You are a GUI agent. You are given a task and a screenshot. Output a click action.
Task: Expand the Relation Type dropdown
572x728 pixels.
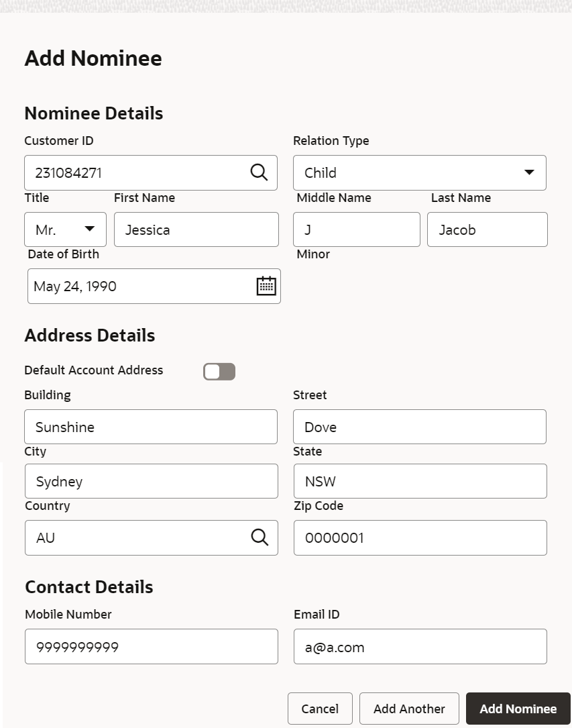click(528, 172)
